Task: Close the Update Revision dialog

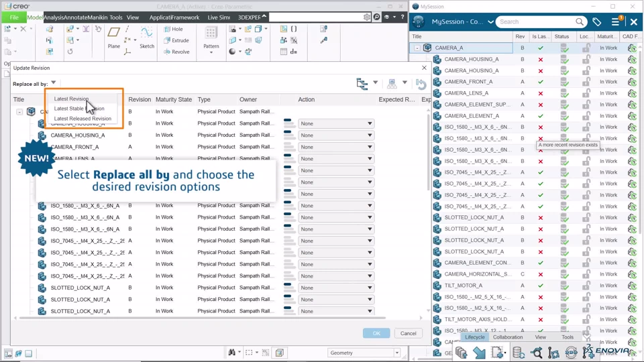Action: click(x=424, y=68)
